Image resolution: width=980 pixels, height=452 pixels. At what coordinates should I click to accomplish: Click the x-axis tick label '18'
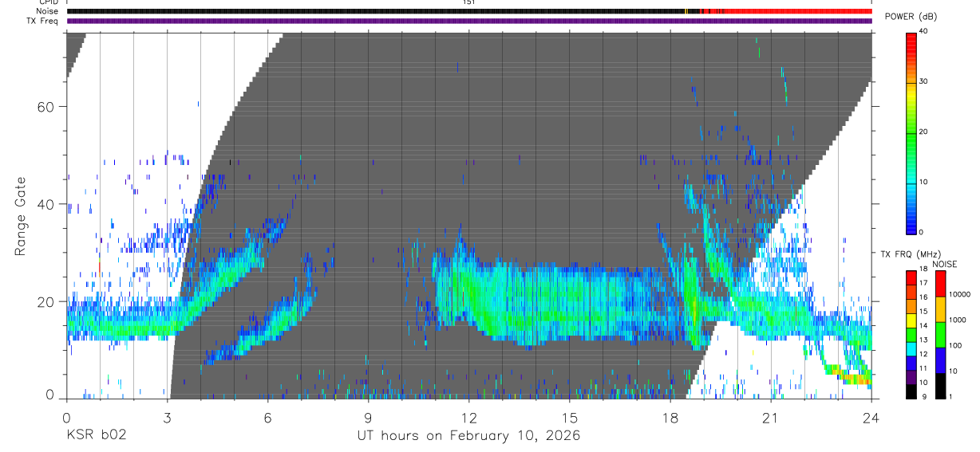tap(670, 419)
